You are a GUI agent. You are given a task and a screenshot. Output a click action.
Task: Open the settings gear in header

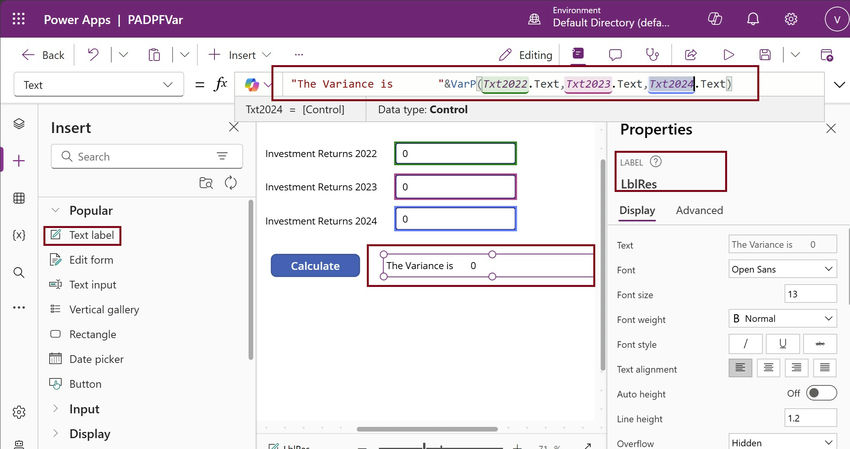click(791, 19)
